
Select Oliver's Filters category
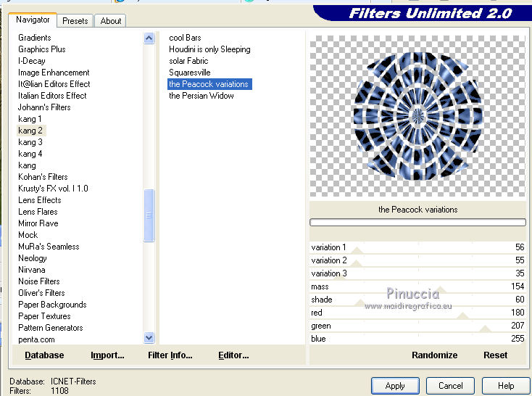(41, 293)
